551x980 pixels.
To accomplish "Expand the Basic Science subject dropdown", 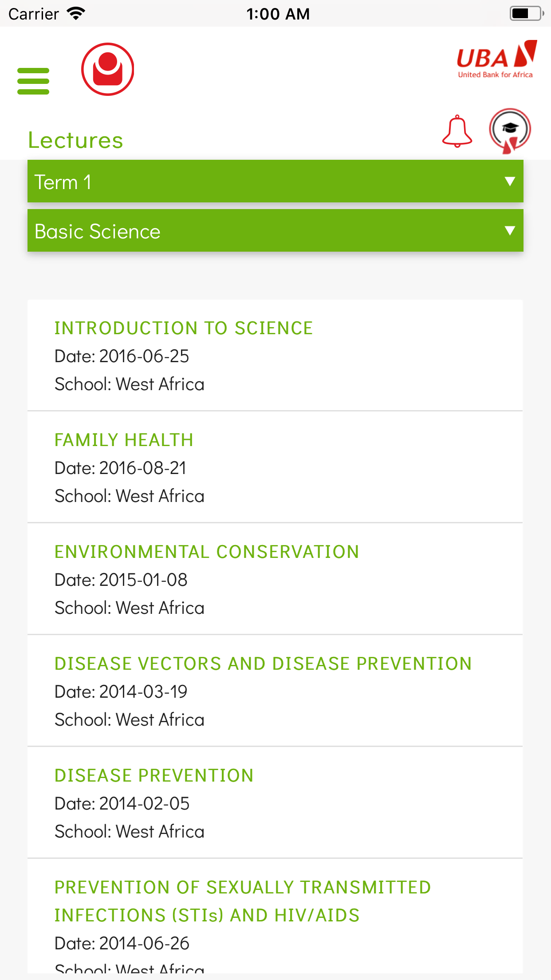I will tap(266, 231).
